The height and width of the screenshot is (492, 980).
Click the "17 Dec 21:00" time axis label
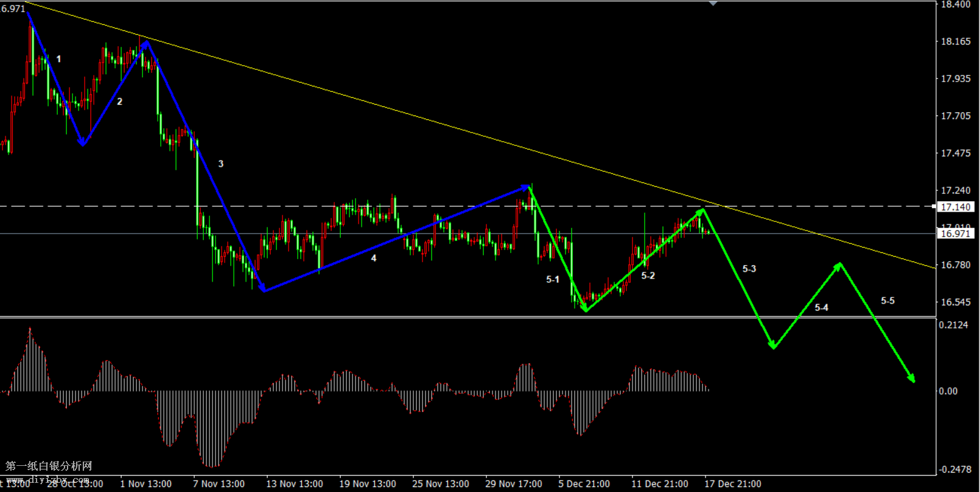pos(732,484)
